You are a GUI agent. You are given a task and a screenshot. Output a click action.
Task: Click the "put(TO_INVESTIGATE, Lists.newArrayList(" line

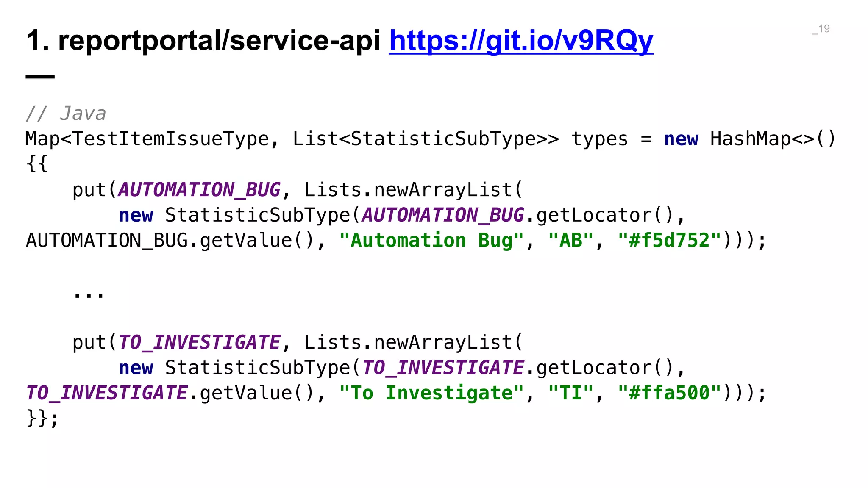coord(298,342)
